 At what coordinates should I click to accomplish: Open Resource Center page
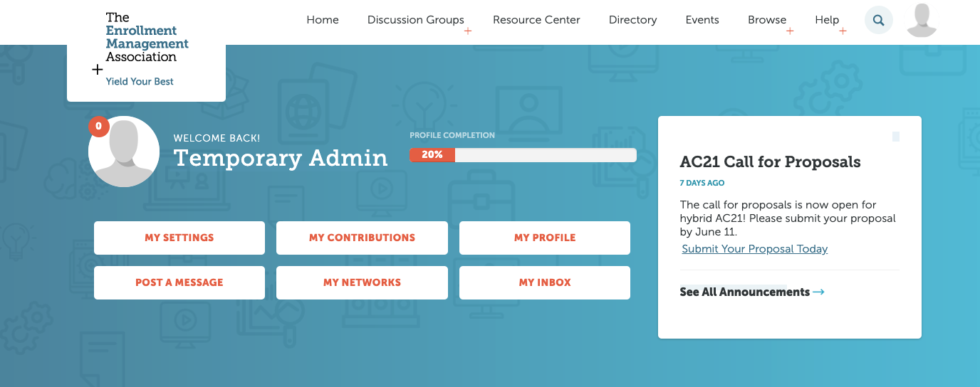536,20
